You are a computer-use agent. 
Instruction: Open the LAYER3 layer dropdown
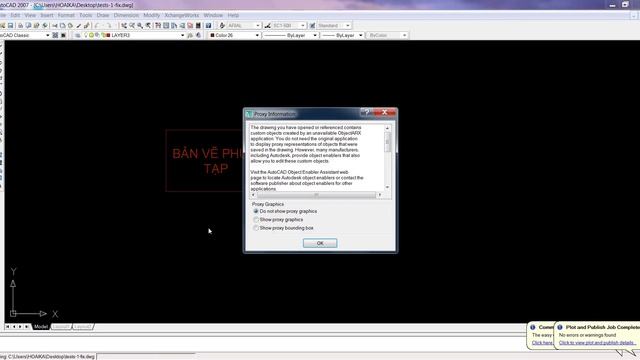coord(182,35)
